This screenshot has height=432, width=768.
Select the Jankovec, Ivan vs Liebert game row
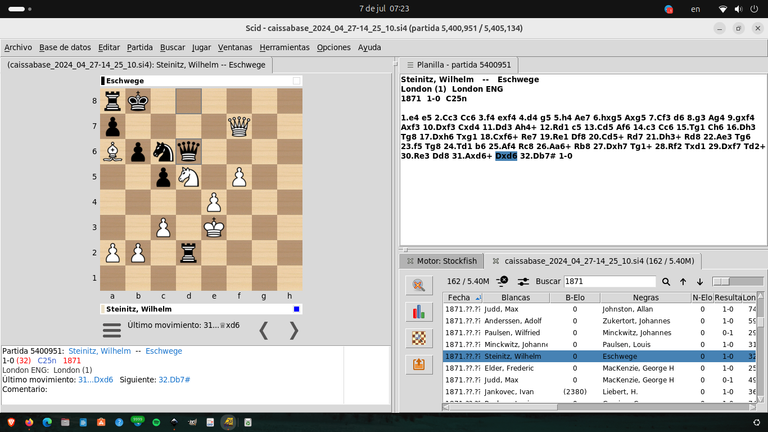[x=600, y=392]
